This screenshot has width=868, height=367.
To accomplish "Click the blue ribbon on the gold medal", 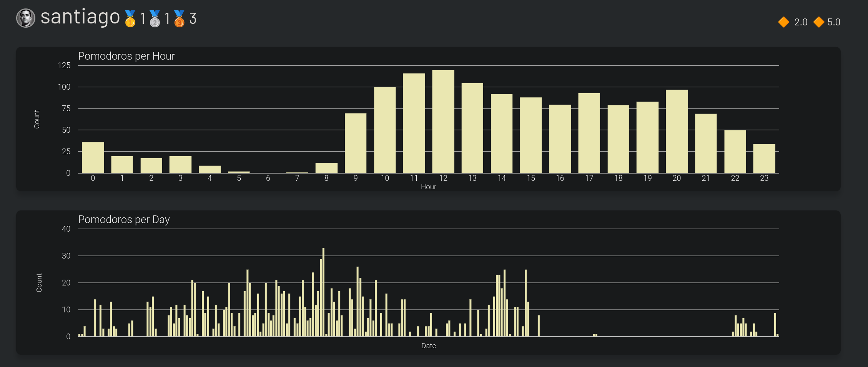I will 130,12.
